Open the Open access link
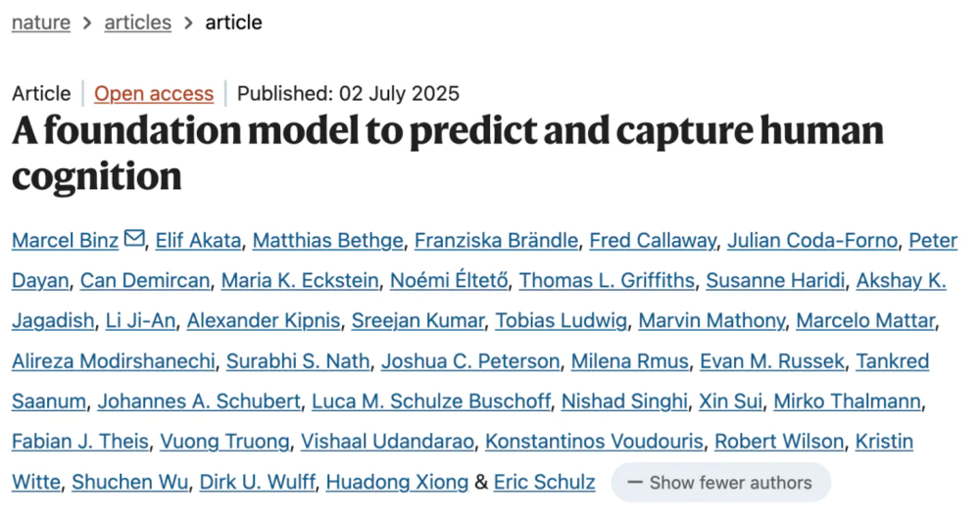980x520 pixels. coord(154,94)
